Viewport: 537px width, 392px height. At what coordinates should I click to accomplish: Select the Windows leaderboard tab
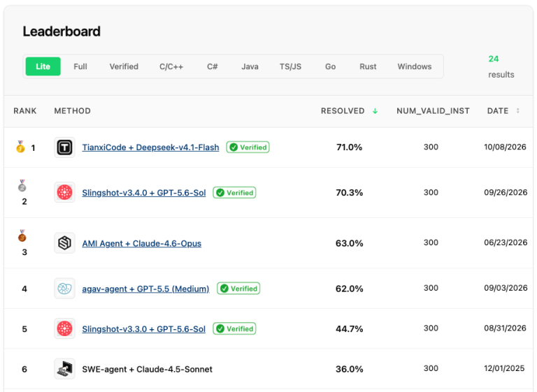pyautogui.click(x=415, y=66)
